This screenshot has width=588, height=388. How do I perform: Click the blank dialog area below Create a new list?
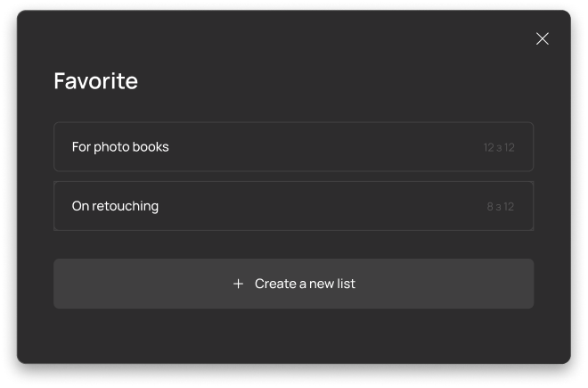pos(293,336)
